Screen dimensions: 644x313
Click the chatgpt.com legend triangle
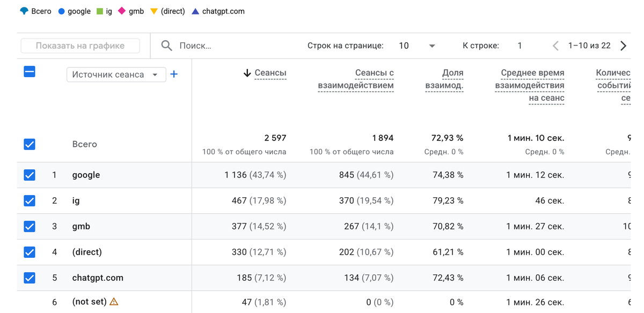click(x=195, y=11)
